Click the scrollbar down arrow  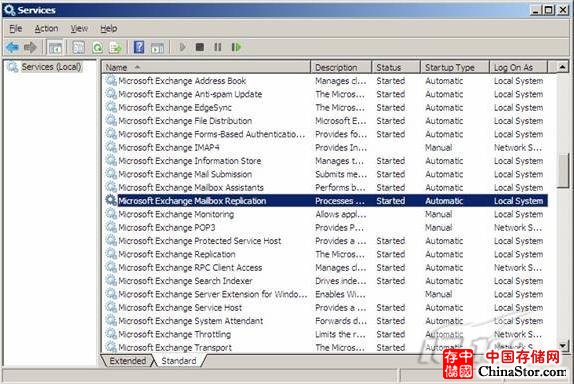tap(563, 345)
